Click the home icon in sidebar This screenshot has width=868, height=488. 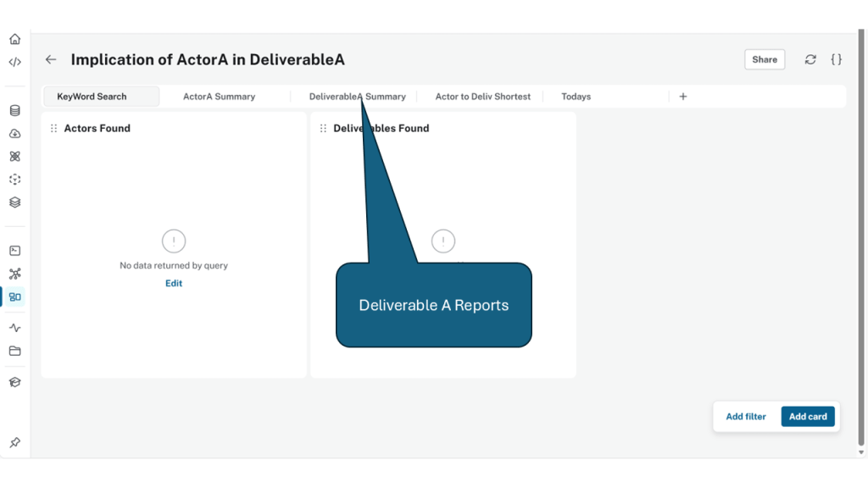click(x=14, y=39)
